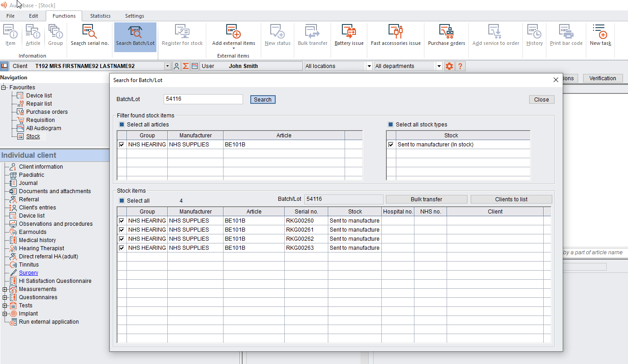This screenshot has height=364, width=628.
Task: Toggle Select all stock types checkbox
Action: point(390,125)
